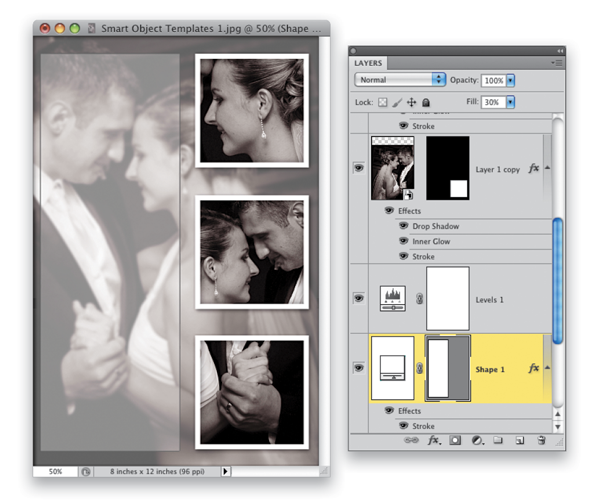The width and height of the screenshot is (600, 500).
Task: Toggle Inner Glow effect visibility
Action: 404,241
